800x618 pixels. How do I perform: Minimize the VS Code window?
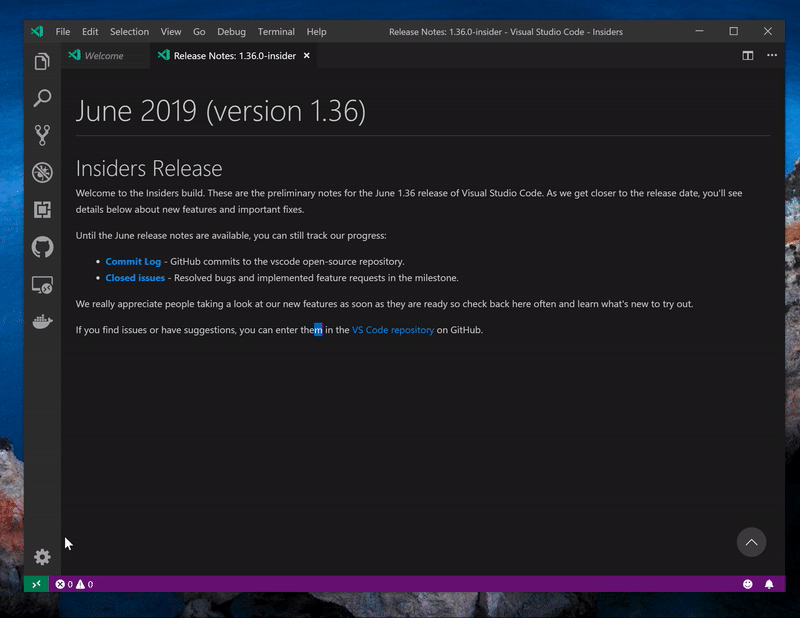click(699, 31)
